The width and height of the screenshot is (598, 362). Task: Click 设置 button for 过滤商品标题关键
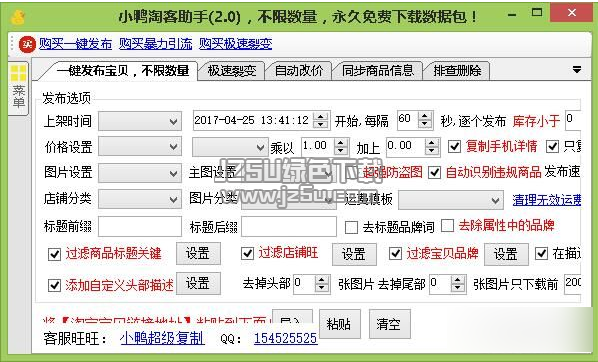tap(198, 254)
